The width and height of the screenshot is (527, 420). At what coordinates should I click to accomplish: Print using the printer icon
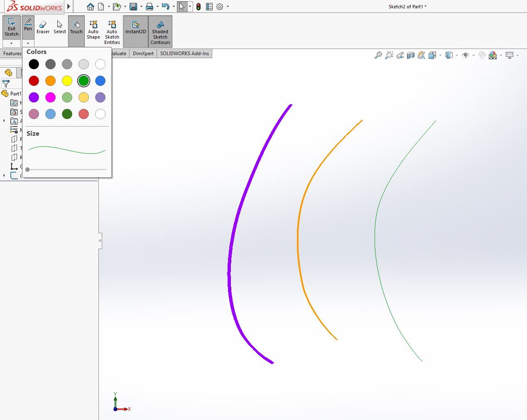pos(150,7)
